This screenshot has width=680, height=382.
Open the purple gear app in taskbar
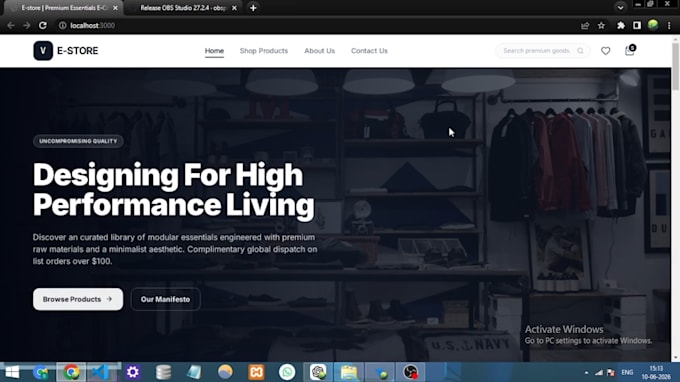click(x=133, y=372)
